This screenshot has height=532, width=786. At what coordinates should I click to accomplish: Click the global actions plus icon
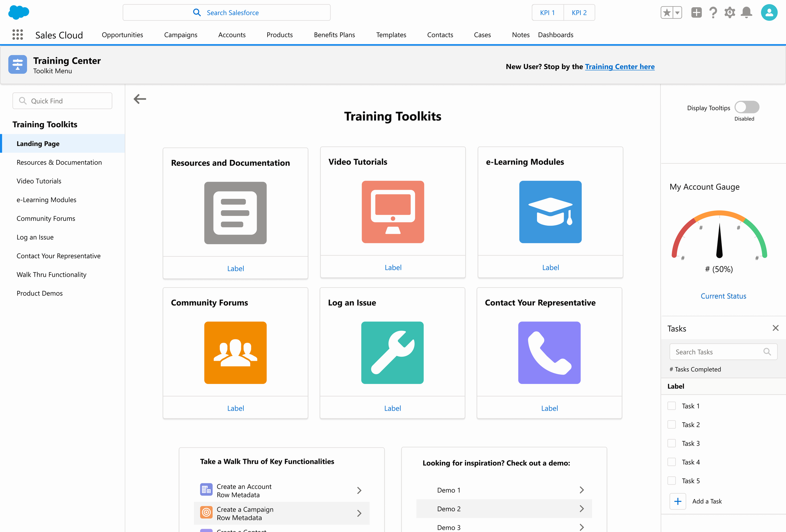(x=696, y=13)
